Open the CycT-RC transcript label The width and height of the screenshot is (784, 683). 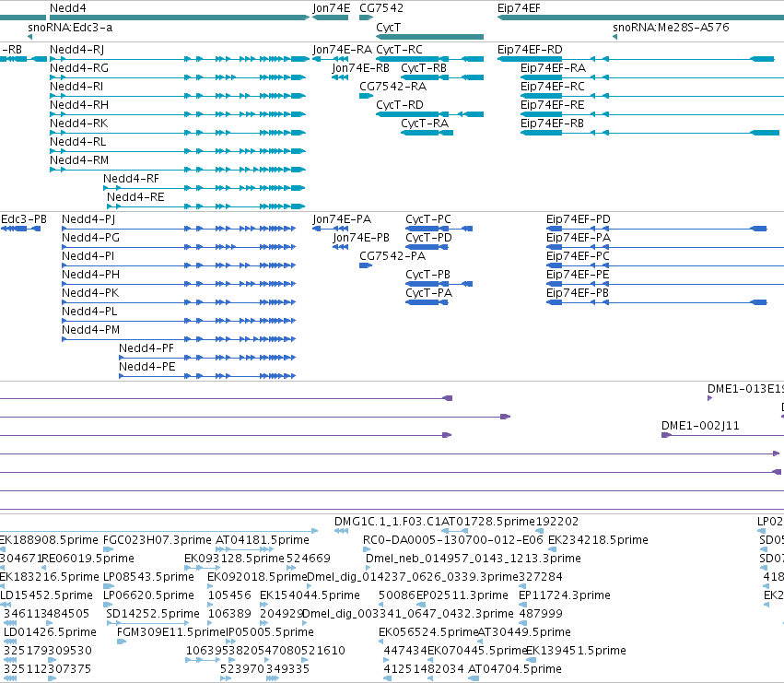pyautogui.click(x=400, y=50)
